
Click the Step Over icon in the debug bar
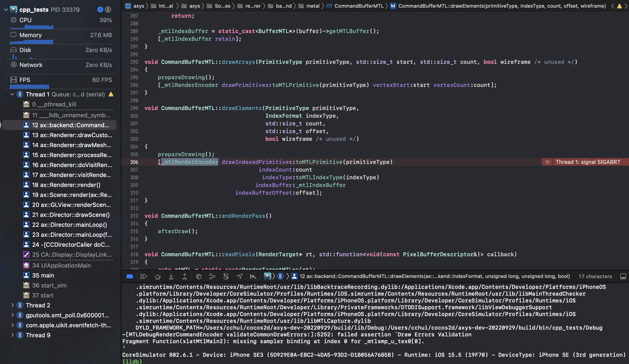click(158, 276)
